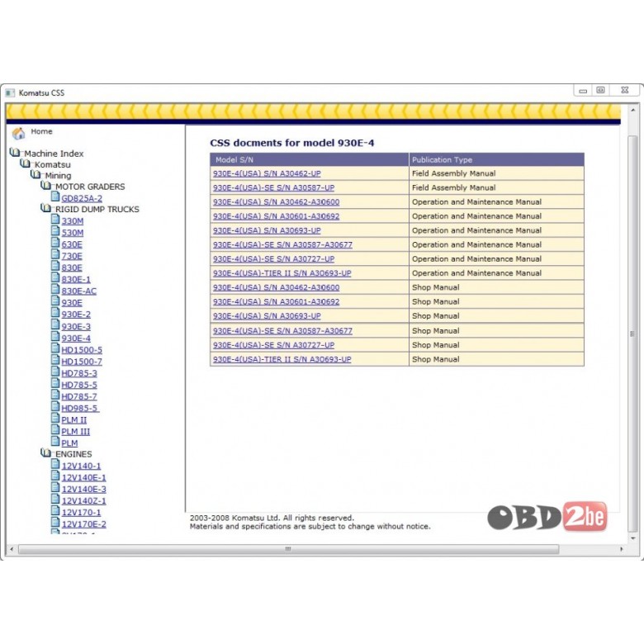The height and width of the screenshot is (644, 644).
Task: Collapse the ENGINES book icon
Action: 46,452
